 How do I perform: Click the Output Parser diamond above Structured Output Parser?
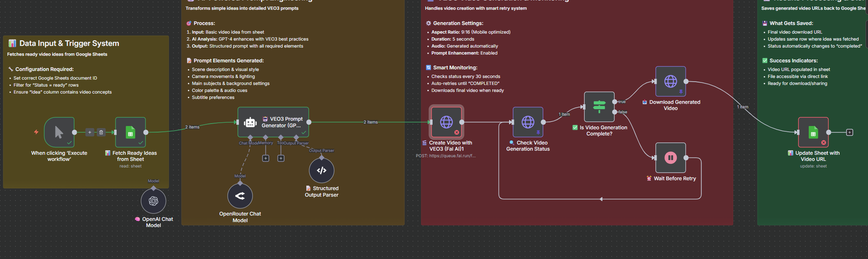[322, 158]
